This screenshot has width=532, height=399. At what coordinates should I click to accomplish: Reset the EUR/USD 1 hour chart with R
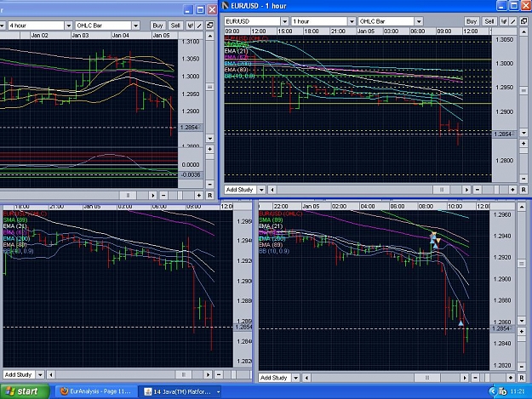(x=523, y=190)
